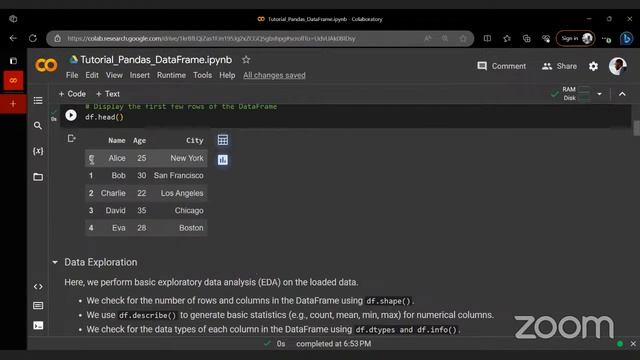Open the File menu

point(72,75)
